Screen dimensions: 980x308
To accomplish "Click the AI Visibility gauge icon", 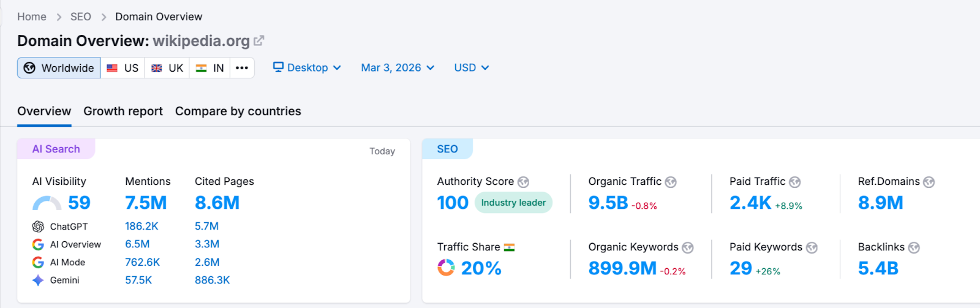I will (x=47, y=203).
